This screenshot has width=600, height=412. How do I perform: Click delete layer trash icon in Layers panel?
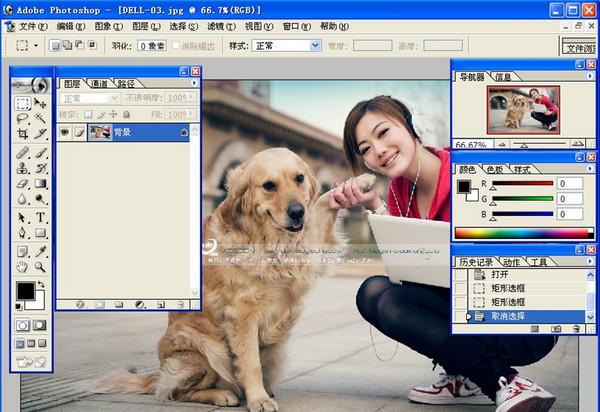point(180,305)
